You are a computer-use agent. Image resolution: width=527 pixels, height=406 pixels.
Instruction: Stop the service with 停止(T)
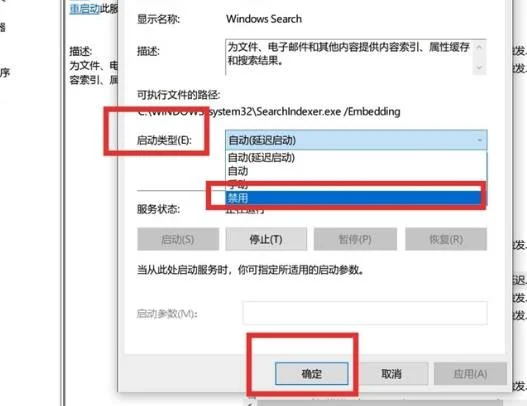click(x=266, y=239)
